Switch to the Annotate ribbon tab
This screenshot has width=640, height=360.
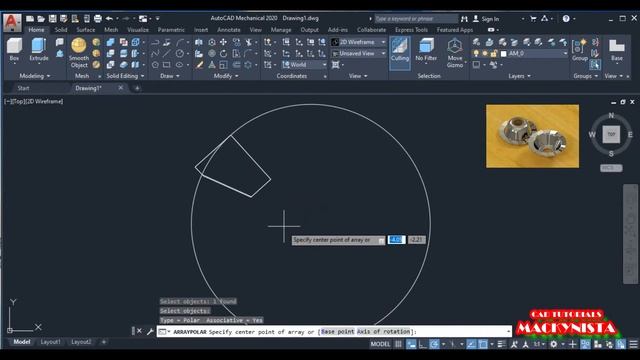[x=229, y=30]
